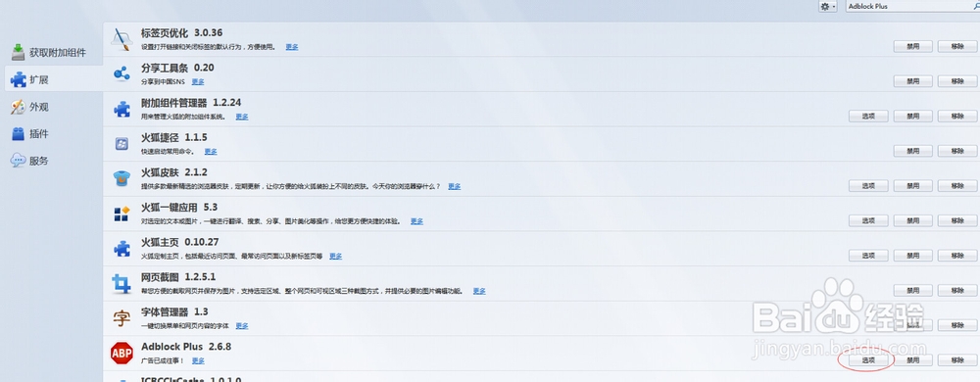Viewport: 980px width, 382px height.
Task: Remove the 火狐一键应用 extension
Action: pyautogui.click(x=957, y=221)
